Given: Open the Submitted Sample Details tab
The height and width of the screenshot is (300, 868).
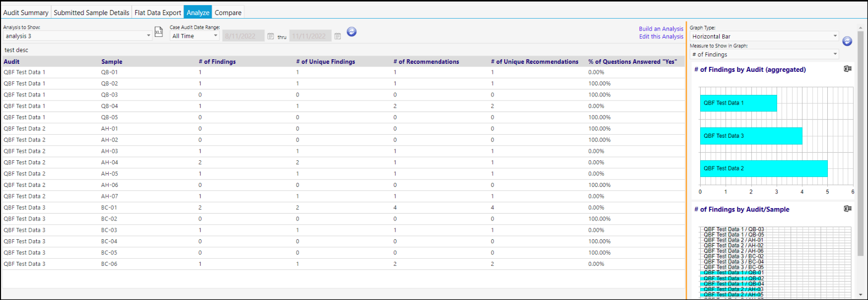Looking at the screenshot, I should (x=91, y=13).
